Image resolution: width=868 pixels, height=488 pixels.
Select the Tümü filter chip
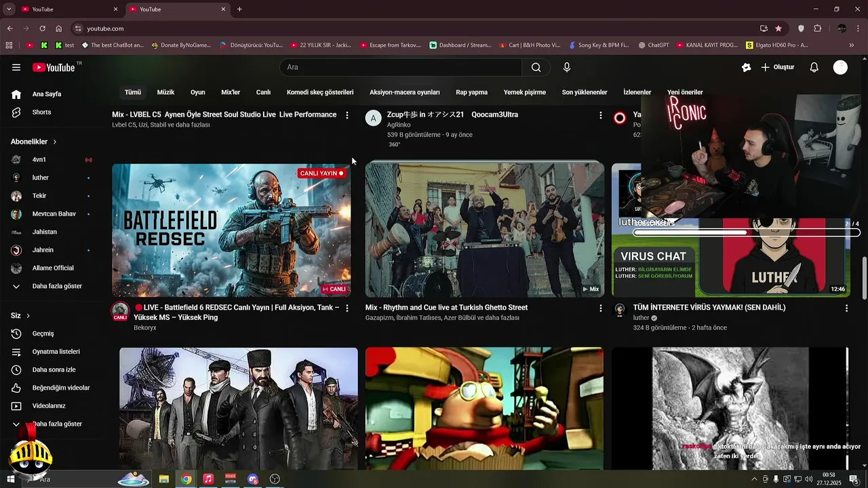click(x=133, y=92)
